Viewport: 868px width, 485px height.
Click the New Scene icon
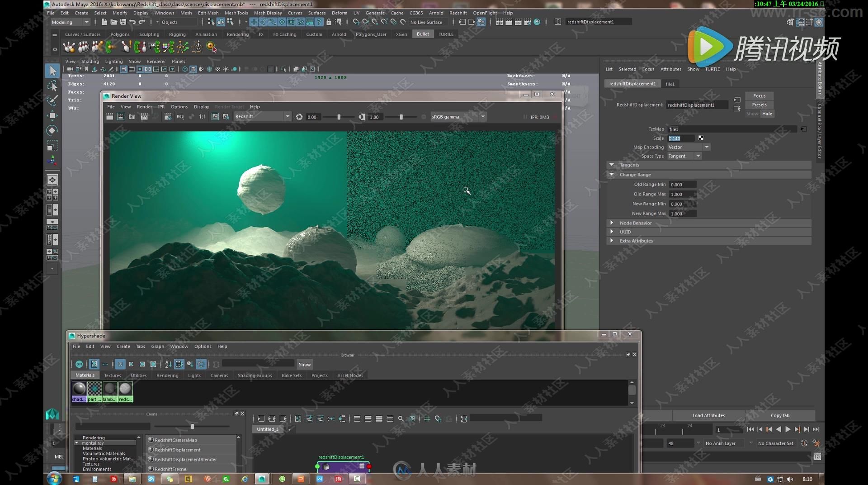click(x=104, y=22)
